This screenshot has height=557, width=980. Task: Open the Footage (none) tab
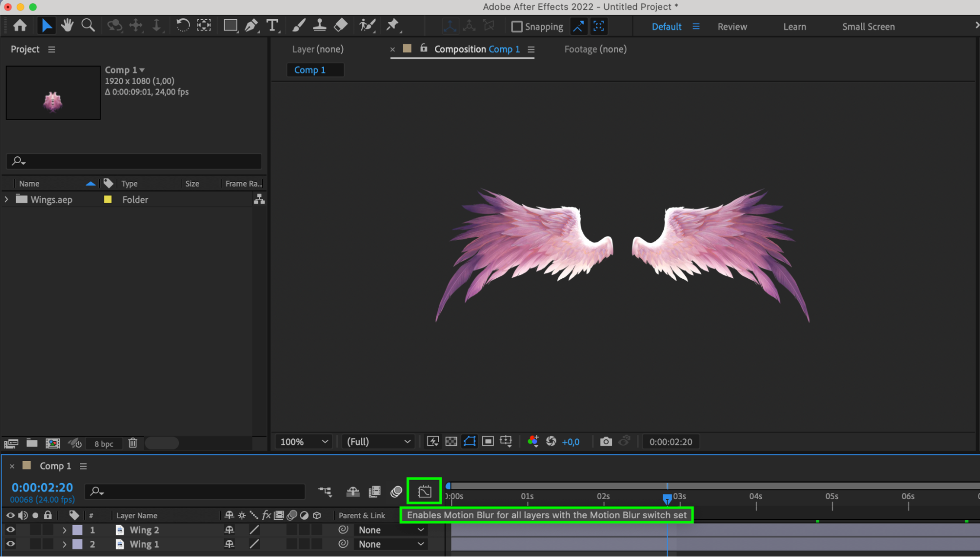point(595,49)
